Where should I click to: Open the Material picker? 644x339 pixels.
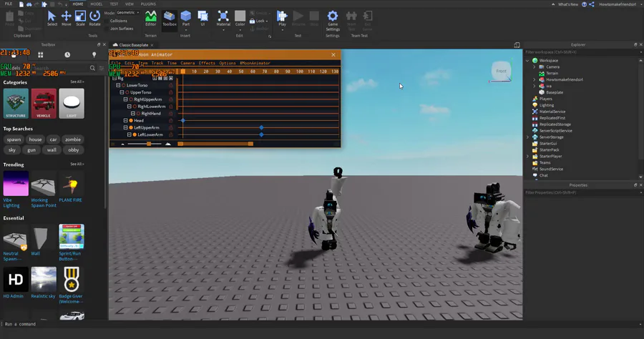pyautogui.click(x=223, y=20)
